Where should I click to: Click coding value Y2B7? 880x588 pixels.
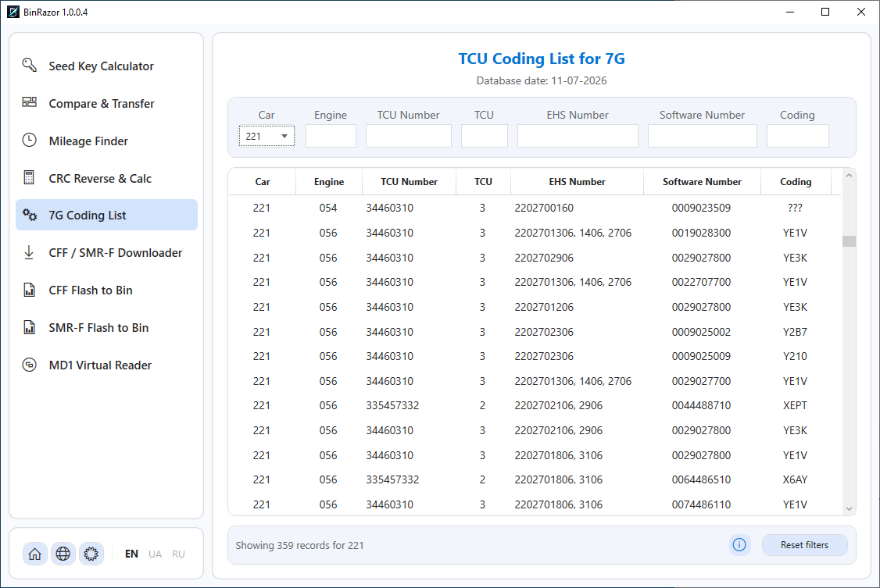(796, 332)
